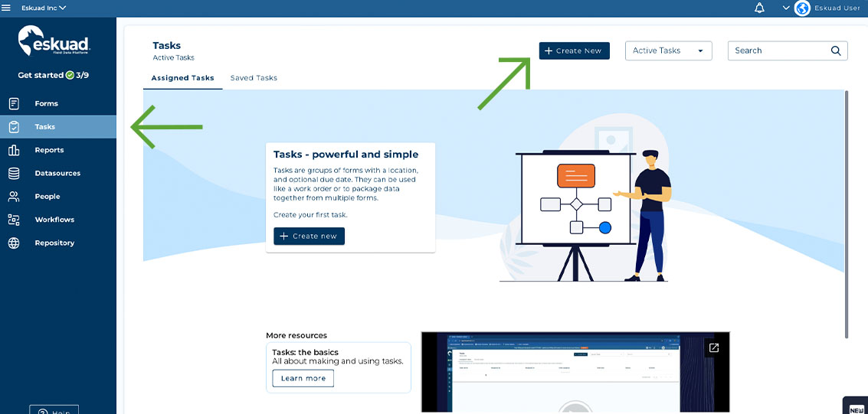Click the Repository globe icon
Screen dimensions: 868x414
pos(14,243)
